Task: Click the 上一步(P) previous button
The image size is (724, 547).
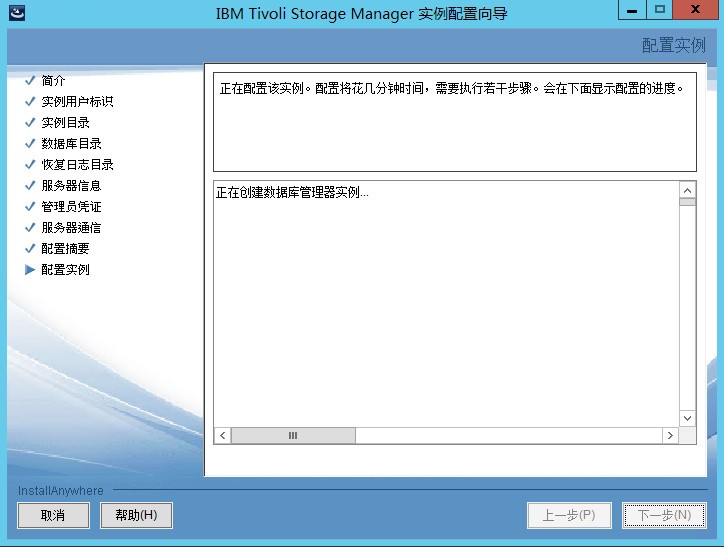Action: pyautogui.click(x=569, y=515)
